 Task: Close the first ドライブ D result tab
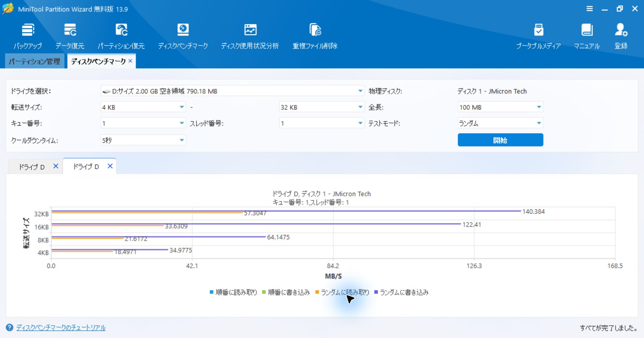pos(56,166)
